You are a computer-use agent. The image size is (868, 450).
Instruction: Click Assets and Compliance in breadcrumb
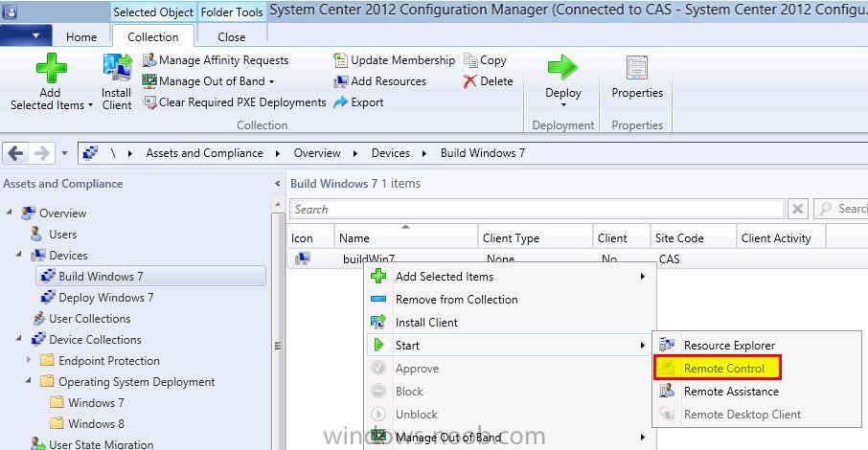pos(204,153)
